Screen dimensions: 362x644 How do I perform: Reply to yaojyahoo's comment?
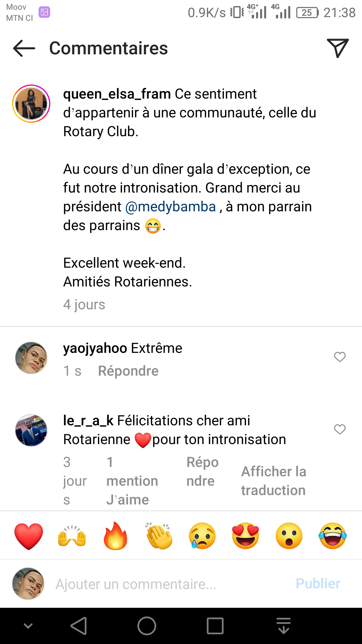point(128,371)
